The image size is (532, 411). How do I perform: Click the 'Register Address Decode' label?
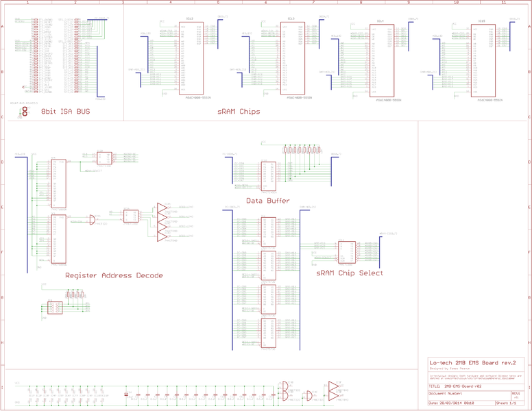[x=114, y=275]
